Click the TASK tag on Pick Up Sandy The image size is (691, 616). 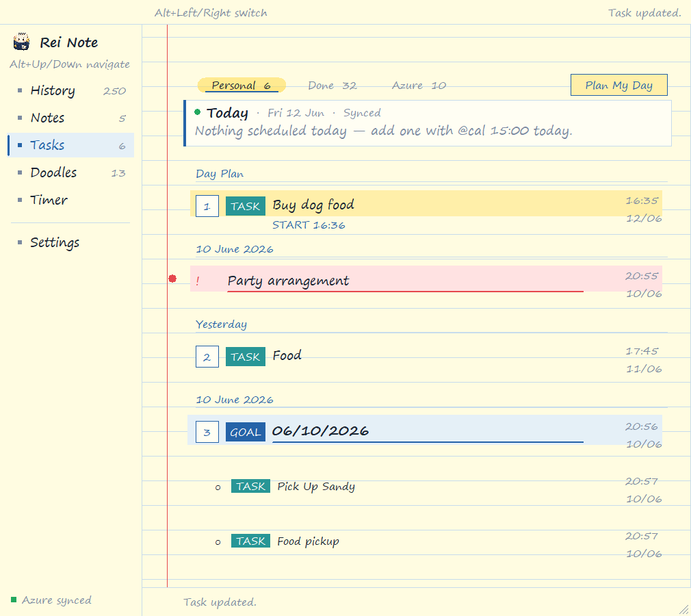[x=251, y=487]
